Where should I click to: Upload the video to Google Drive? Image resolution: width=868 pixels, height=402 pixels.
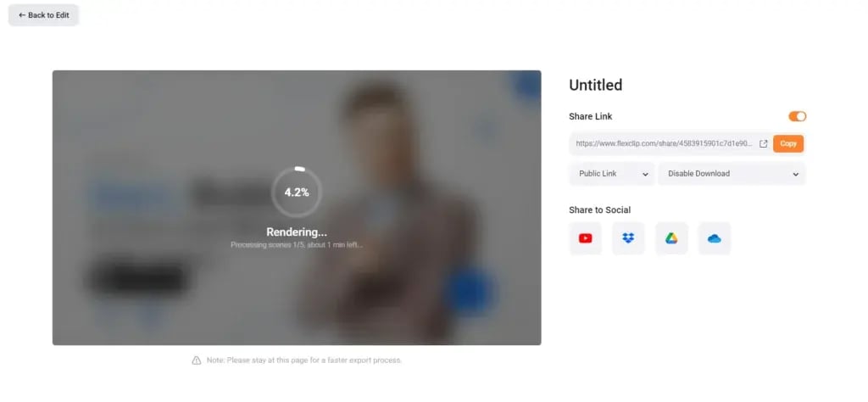[671, 238]
